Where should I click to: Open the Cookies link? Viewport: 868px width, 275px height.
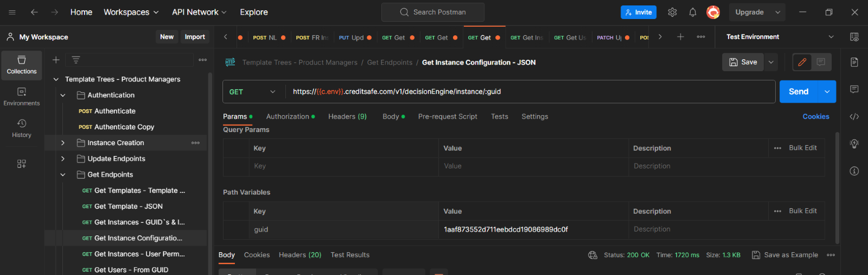pyautogui.click(x=816, y=116)
